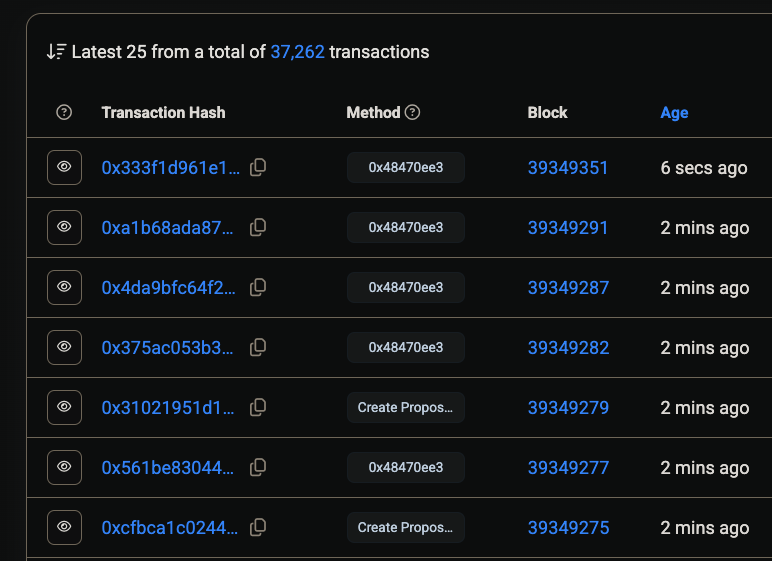View block 39349277
The height and width of the screenshot is (561, 772).
(x=568, y=468)
